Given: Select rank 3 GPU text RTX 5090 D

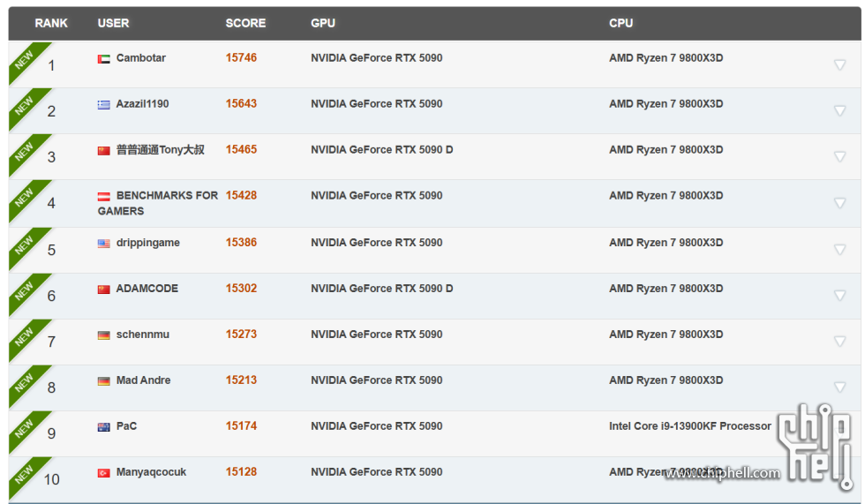Looking at the screenshot, I should point(381,149).
